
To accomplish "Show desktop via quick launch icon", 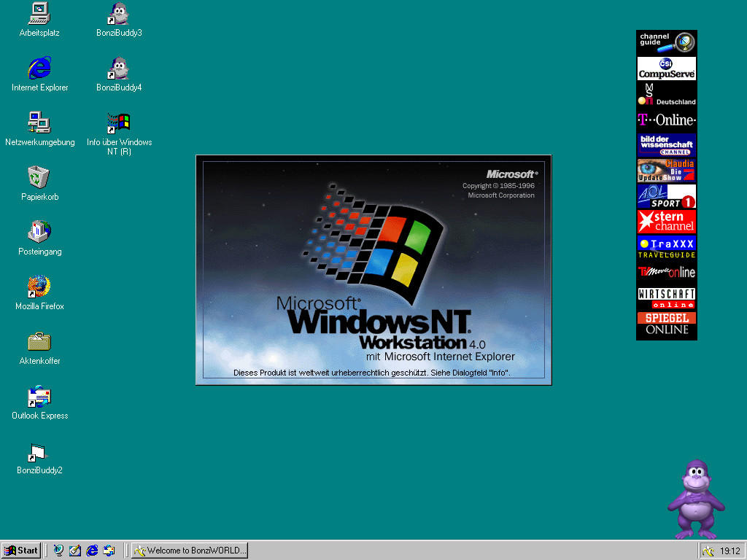I will (x=74, y=550).
